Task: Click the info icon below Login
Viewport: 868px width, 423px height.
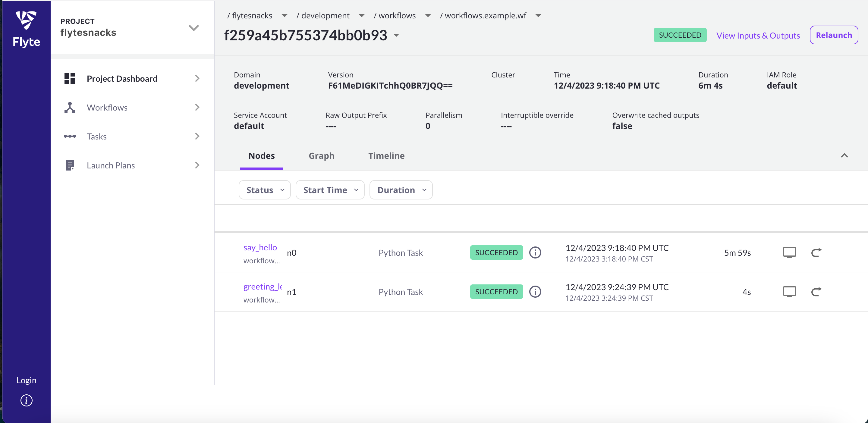Action: [x=26, y=400]
